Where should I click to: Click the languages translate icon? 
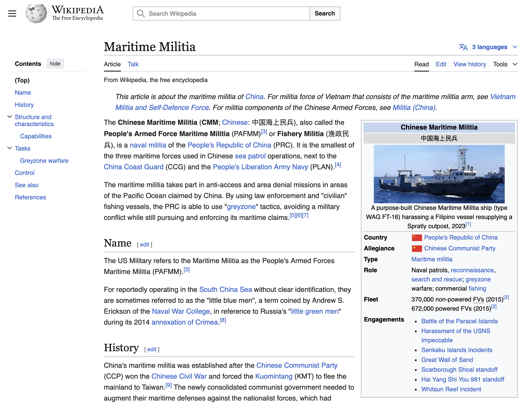click(463, 47)
